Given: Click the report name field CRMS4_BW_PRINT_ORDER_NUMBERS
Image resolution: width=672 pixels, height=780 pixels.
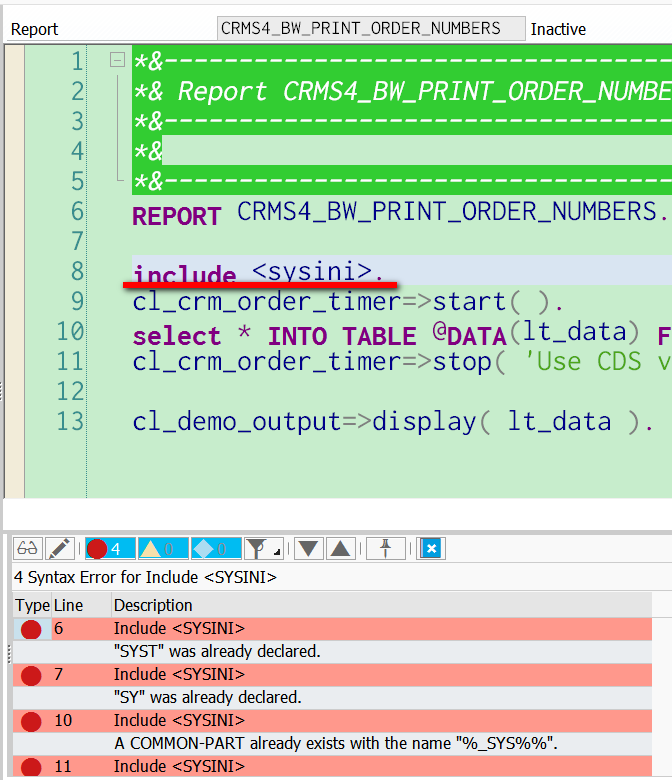Looking at the screenshot, I should pyautogui.click(x=371, y=28).
